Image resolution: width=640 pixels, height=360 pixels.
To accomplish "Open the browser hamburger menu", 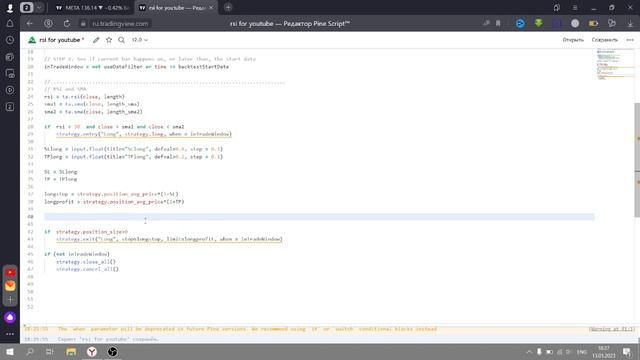I will point(575,8).
